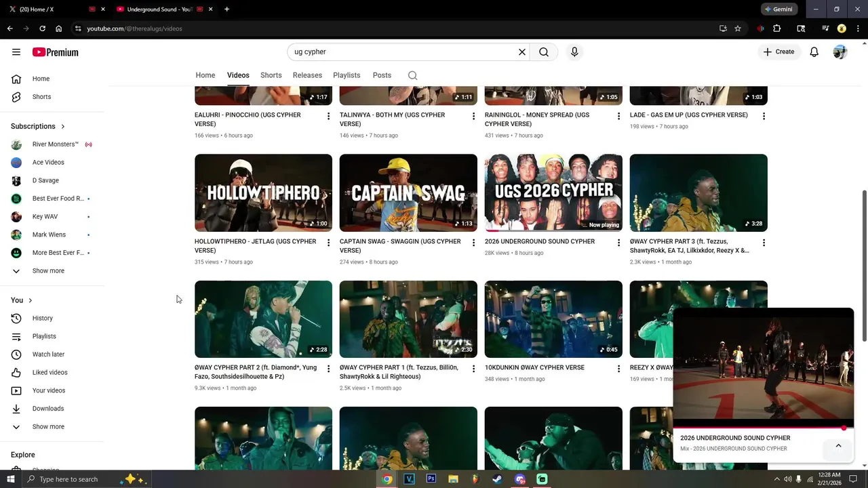Seek on miniplayer red progress bar
868x488 pixels.
[x=763, y=428]
